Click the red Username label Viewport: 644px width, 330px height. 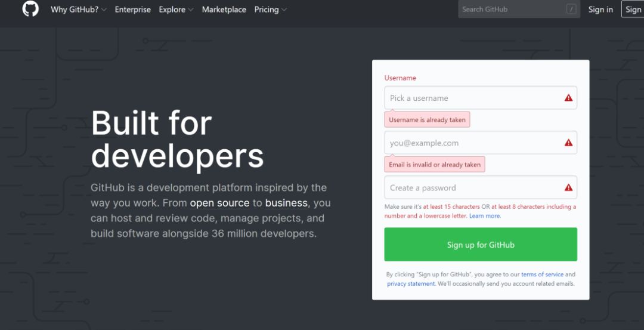point(400,78)
